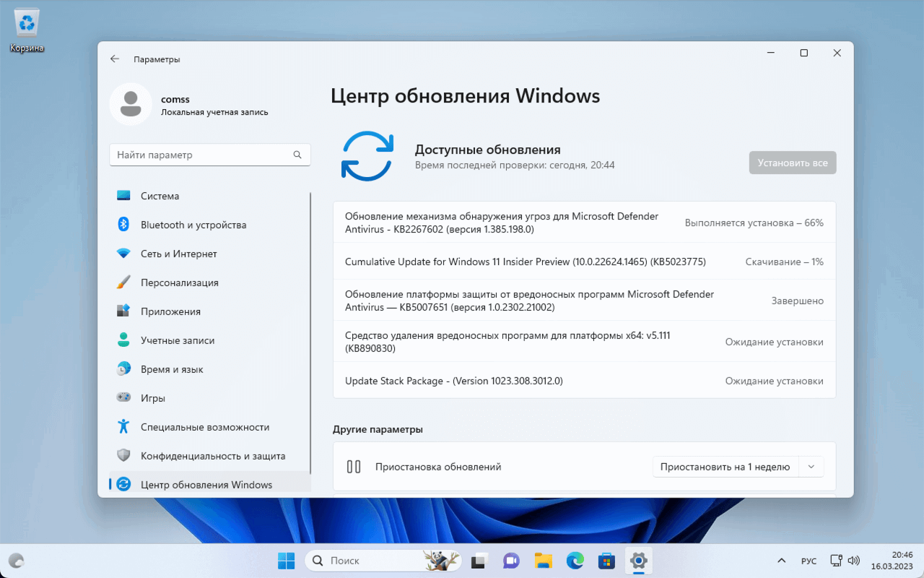
Task: Focus the Найти параметр search field
Action: click(x=210, y=155)
